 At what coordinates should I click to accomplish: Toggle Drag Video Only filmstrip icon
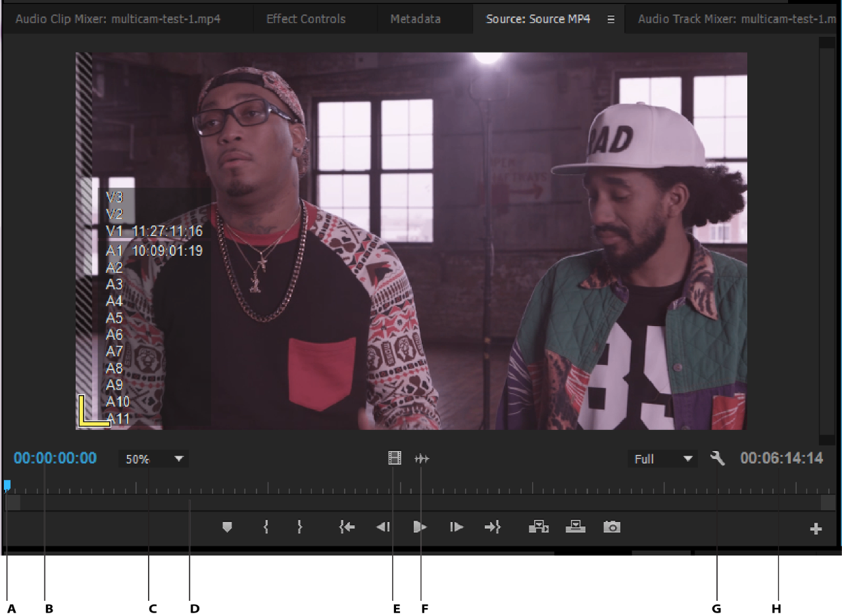point(395,458)
